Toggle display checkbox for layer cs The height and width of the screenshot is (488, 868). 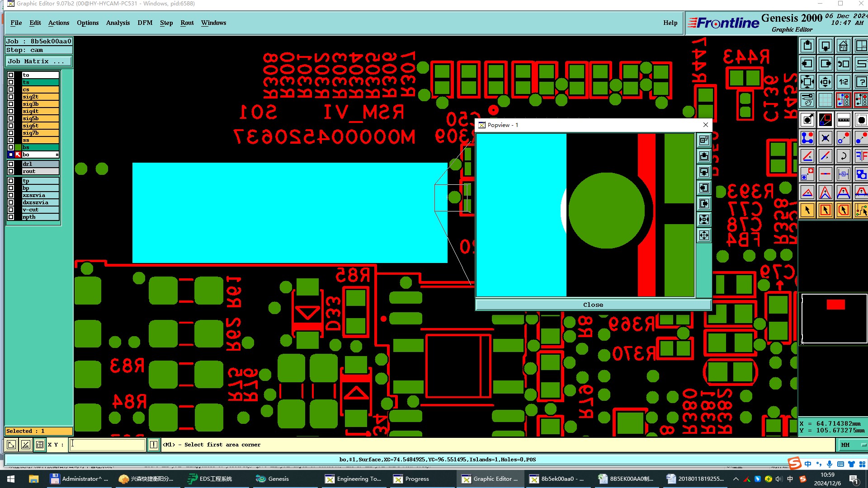[x=11, y=89]
